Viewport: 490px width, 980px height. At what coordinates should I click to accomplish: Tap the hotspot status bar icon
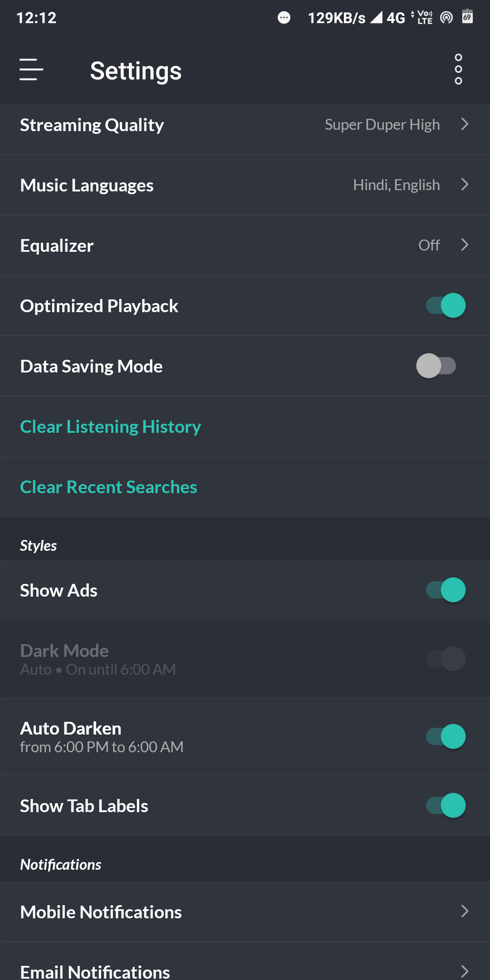coord(446,18)
